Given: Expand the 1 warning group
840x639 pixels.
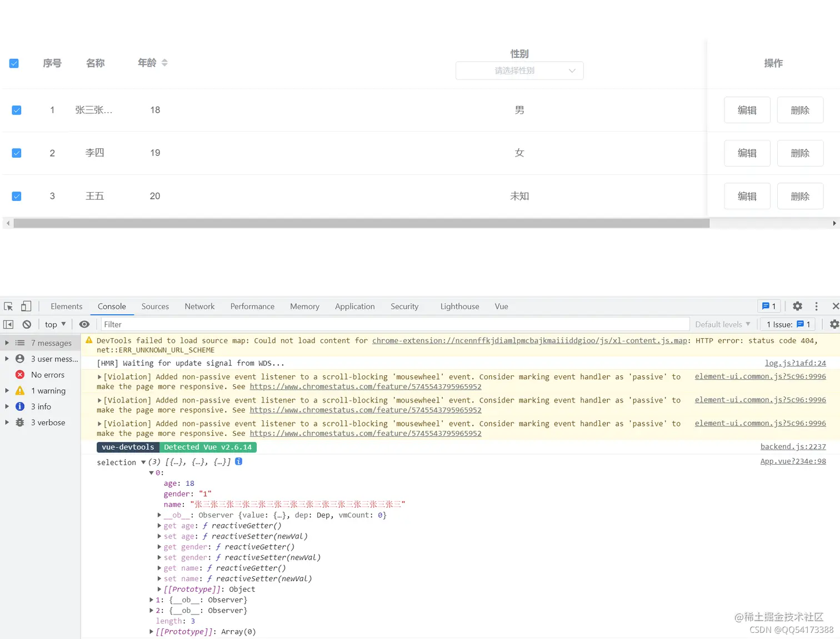Looking at the screenshot, I should [7, 390].
